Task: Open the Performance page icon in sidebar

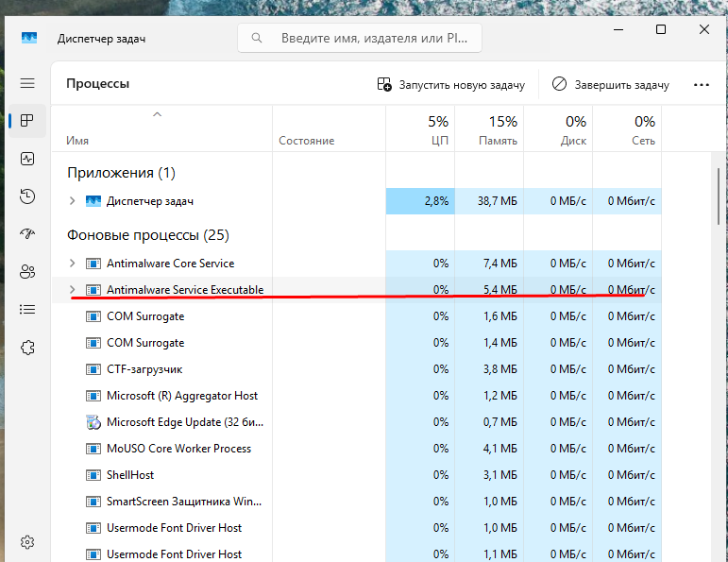Action: (27, 159)
